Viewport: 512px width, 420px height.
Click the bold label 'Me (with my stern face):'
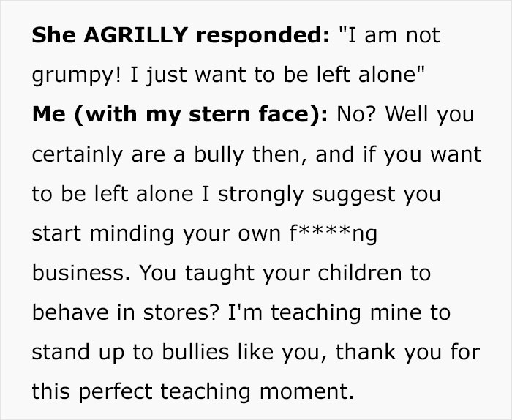coord(180,114)
